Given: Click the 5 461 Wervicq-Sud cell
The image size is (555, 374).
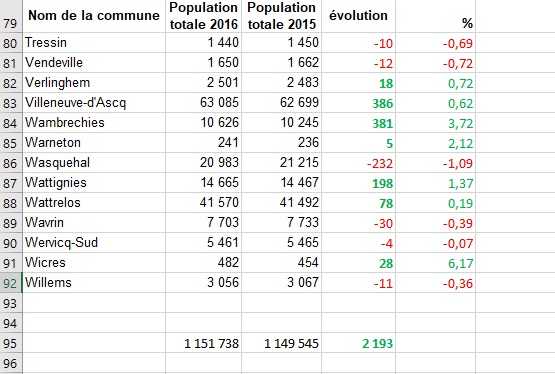Looking at the screenshot, I should (x=204, y=243).
